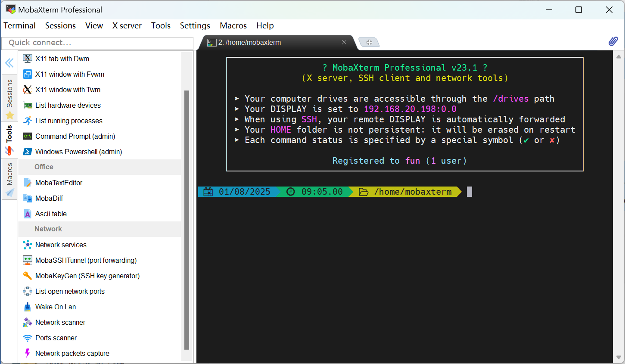This screenshot has width=625, height=364.
Task: Open a new terminal tab
Action: (x=369, y=42)
